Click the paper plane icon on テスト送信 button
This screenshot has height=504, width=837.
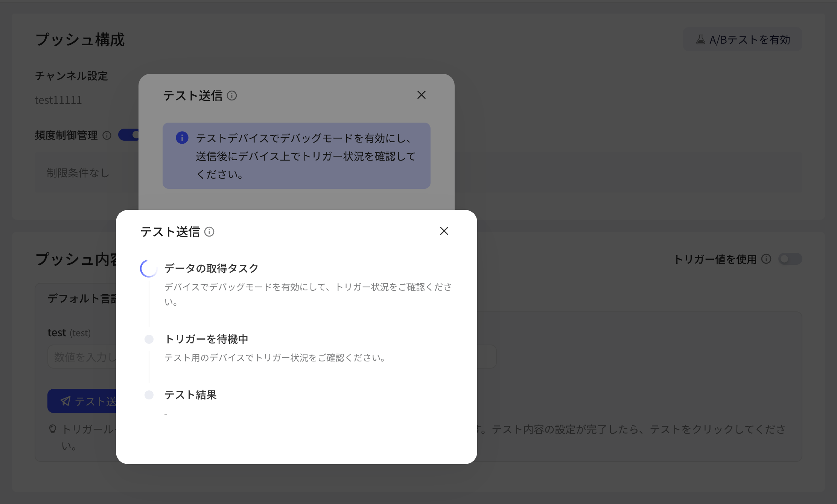point(65,401)
